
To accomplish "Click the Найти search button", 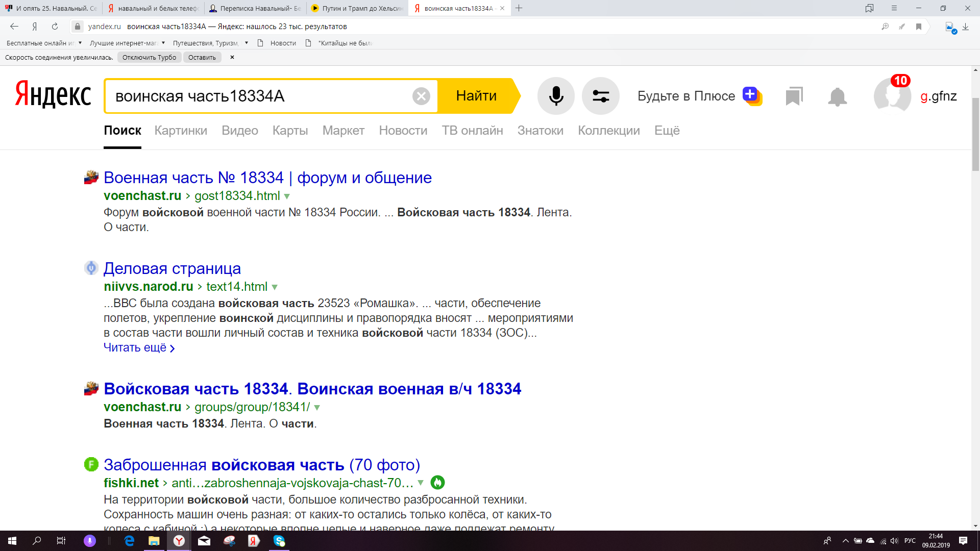I will click(x=476, y=96).
